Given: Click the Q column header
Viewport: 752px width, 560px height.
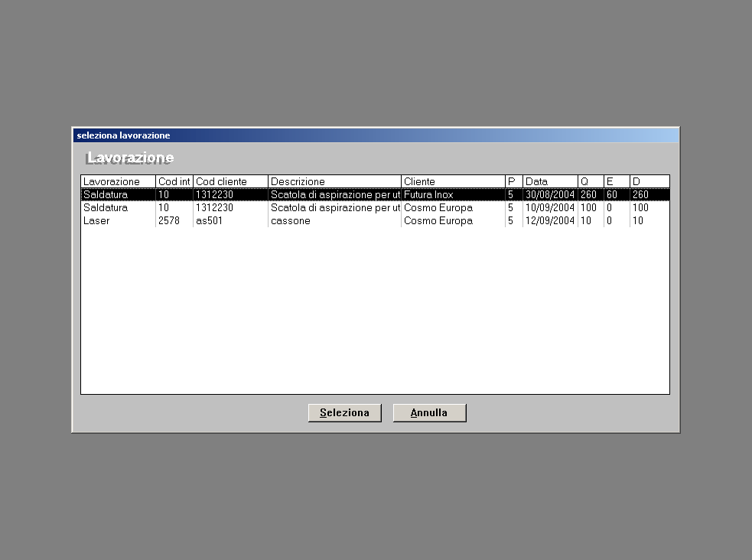Looking at the screenshot, I should [x=591, y=181].
